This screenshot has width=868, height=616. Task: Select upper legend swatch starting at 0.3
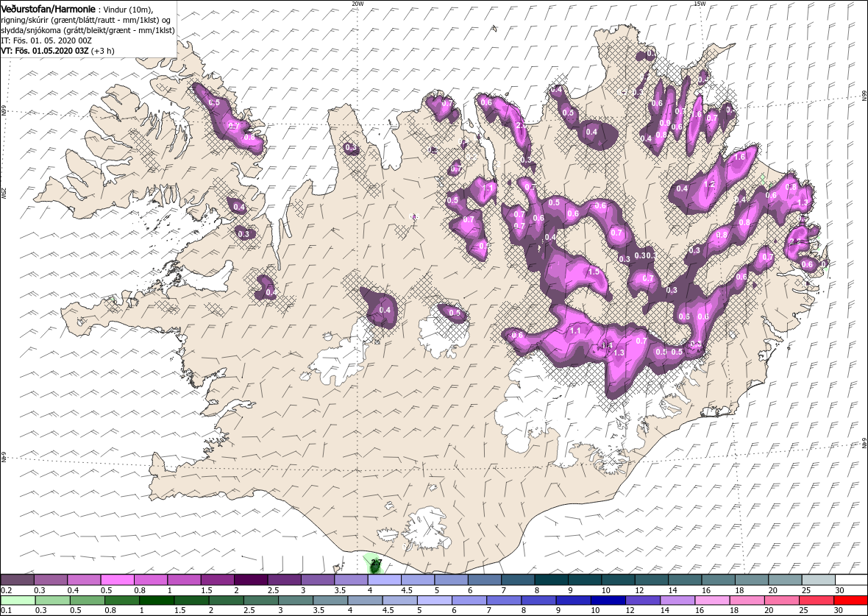(x=50, y=580)
